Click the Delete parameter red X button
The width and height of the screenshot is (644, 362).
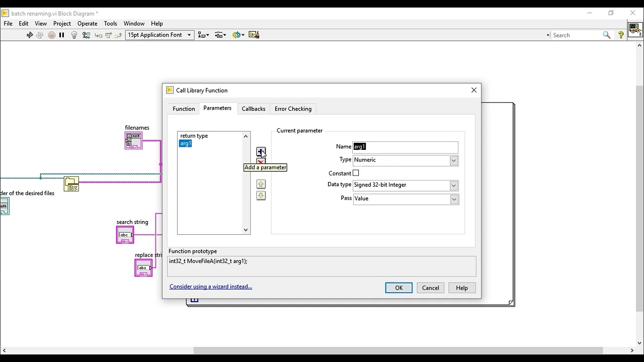tap(261, 161)
